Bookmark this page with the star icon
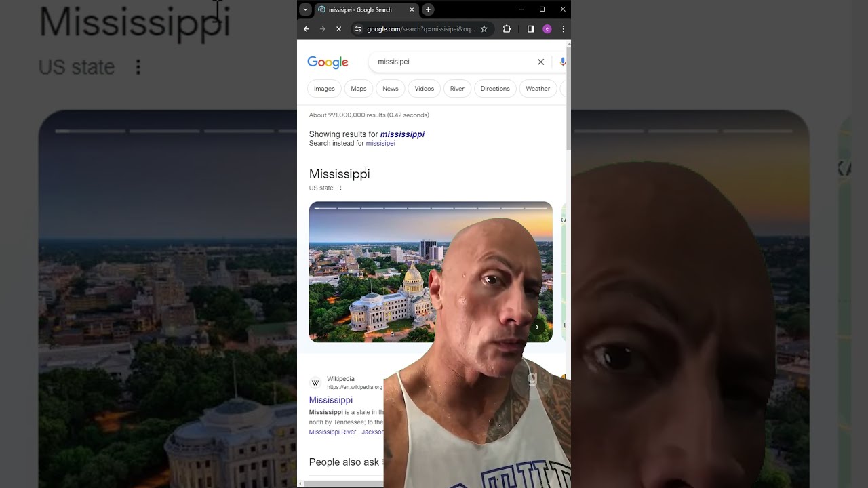The width and height of the screenshot is (868, 488). 484,29
